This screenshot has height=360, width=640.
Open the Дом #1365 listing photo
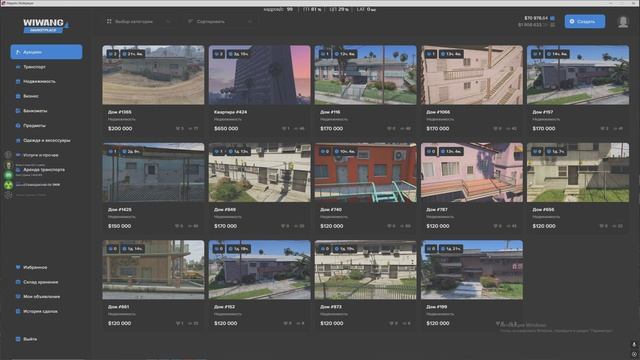tap(153, 75)
